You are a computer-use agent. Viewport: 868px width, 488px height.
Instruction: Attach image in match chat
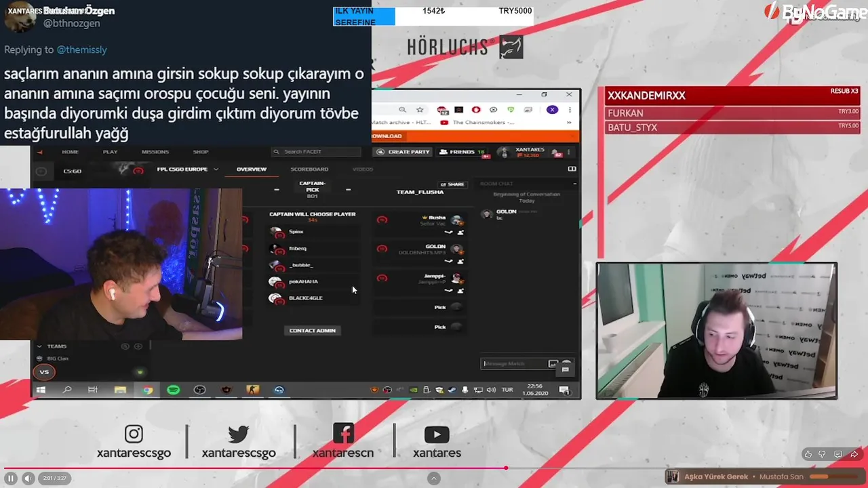[x=553, y=364]
